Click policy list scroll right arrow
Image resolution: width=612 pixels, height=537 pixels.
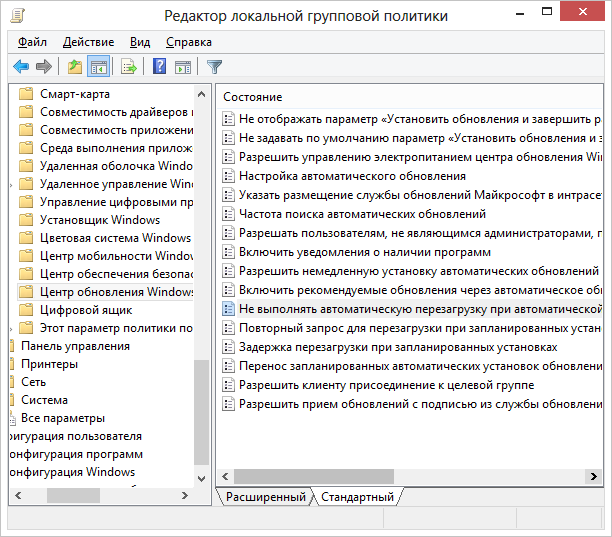(593, 476)
